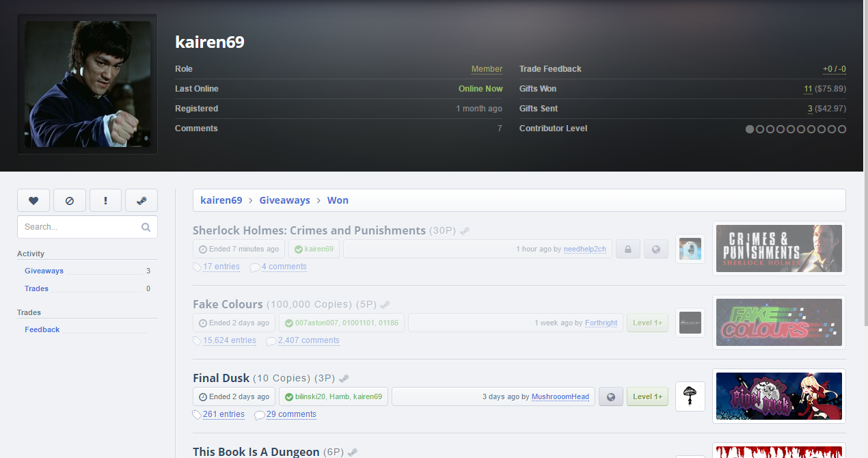The height and width of the screenshot is (458, 868).
Task: Open the Steam profile icon button
Action: pyautogui.click(x=141, y=200)
